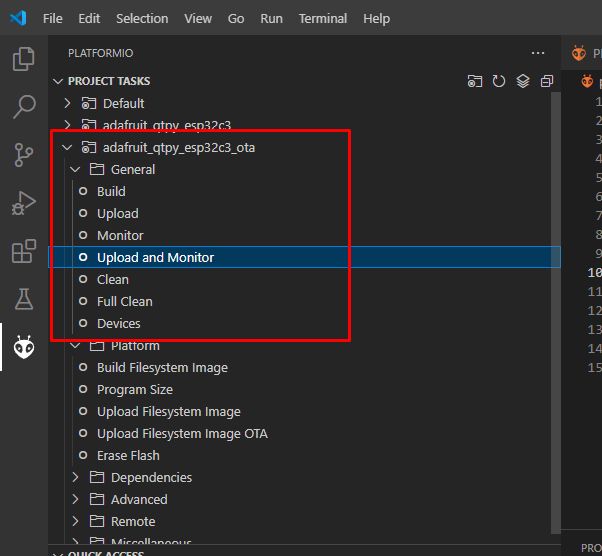Viewport: 602px width, 556px height.
Task: Run the Upload task
Action: (117, 213)
